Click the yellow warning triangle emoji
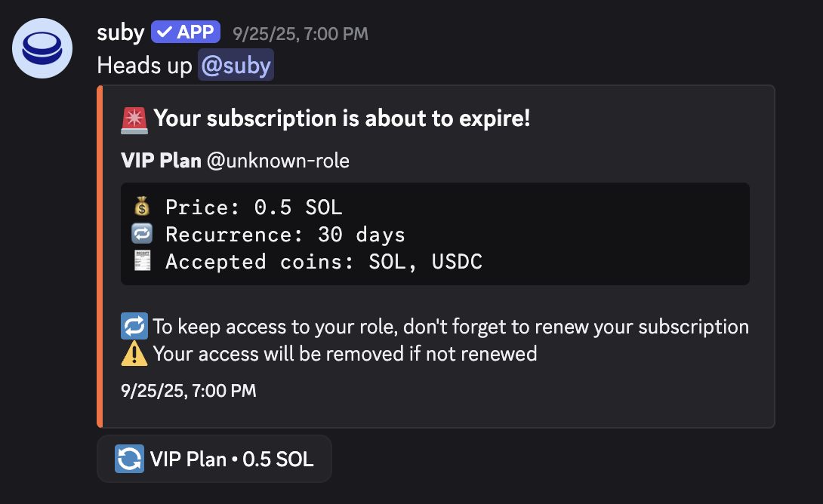The width and height of the screenshot is (823, 504). pos(134,353)
